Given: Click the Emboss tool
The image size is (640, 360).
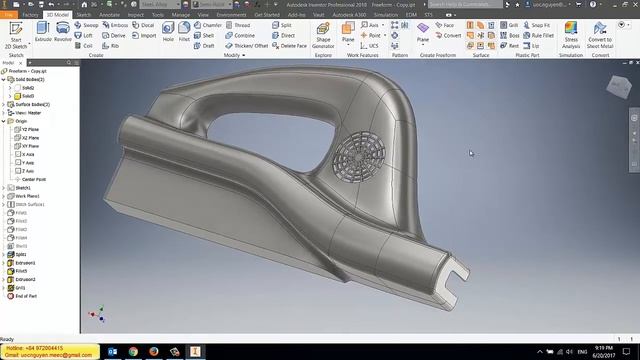Looking at the screenshot, I should pyautogui.click(x=115, y=25).
